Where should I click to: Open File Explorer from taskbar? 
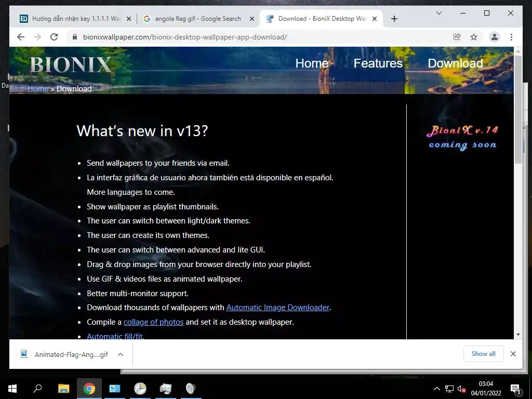[x=63, y=389]
